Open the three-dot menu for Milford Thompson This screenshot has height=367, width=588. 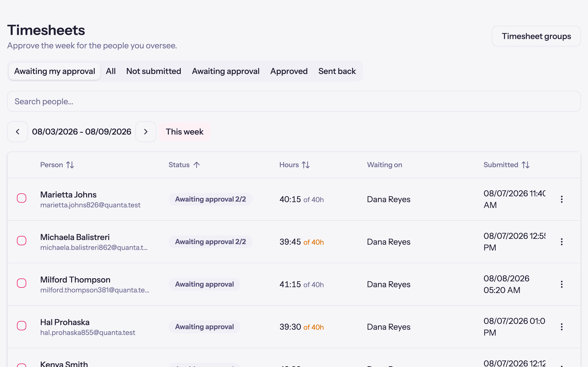(562, 284)
